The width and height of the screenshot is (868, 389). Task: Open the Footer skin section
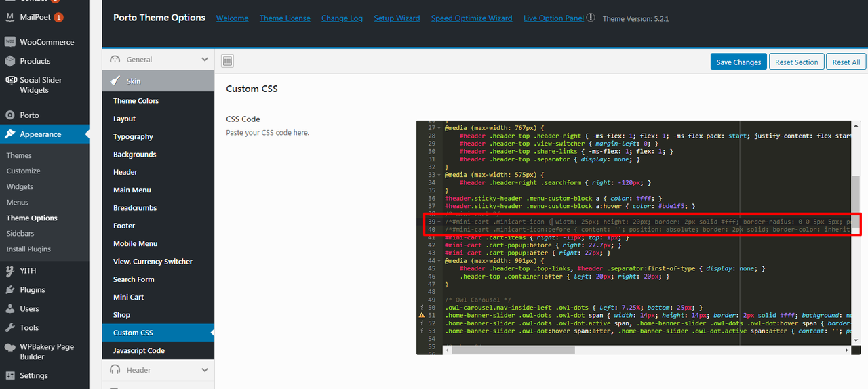[124, 226]
